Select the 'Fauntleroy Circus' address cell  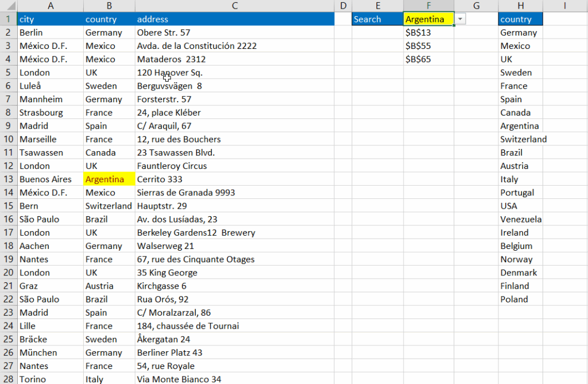pos(235,166)
